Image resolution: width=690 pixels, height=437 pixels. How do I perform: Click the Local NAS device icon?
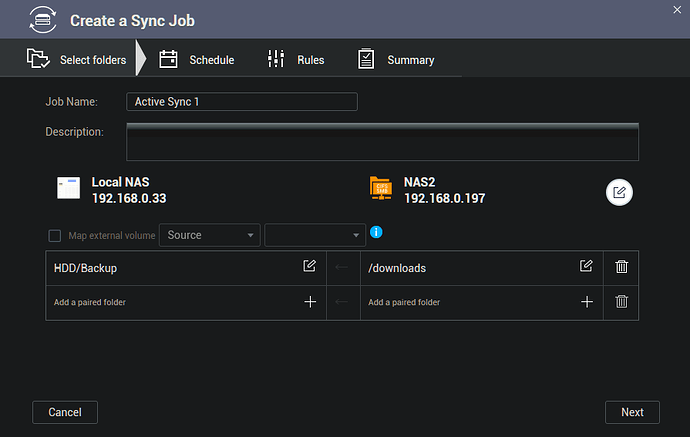[x=69, y=188]
